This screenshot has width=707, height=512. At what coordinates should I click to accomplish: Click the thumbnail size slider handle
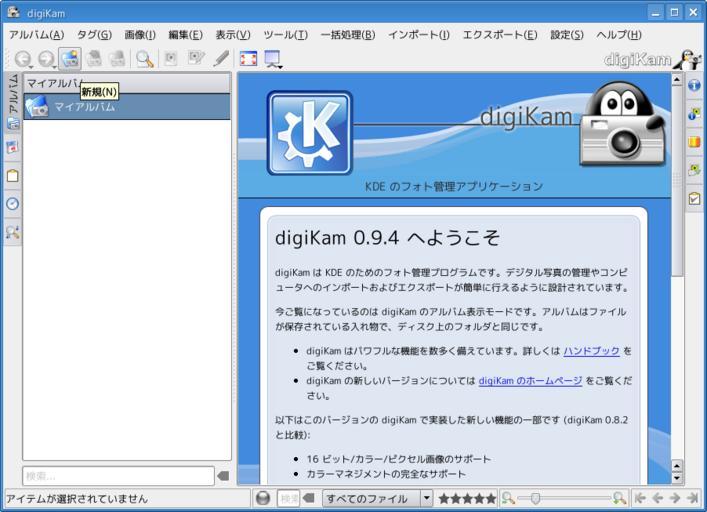[535, 498]
